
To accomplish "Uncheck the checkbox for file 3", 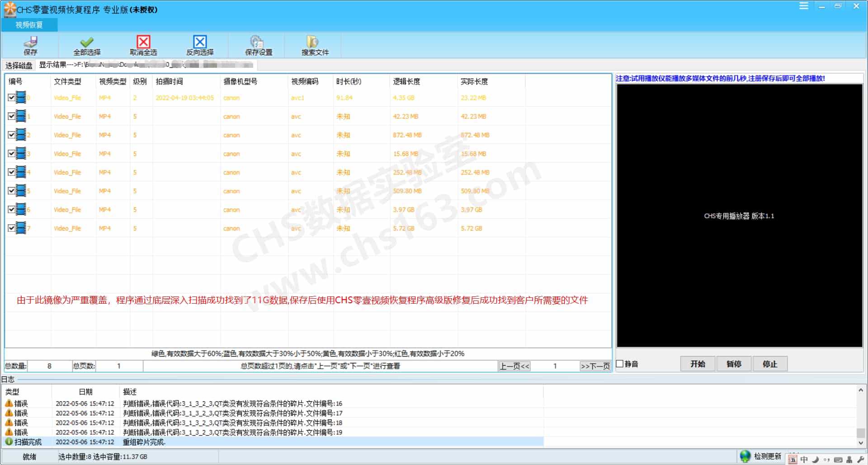I will click(x=11, y=153).
